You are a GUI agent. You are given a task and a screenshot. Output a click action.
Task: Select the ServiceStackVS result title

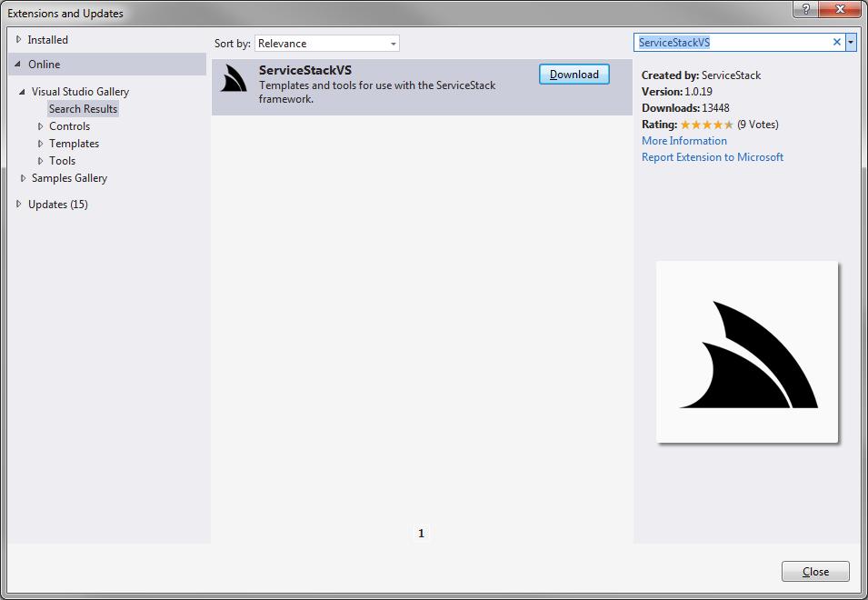pos(305,70)
